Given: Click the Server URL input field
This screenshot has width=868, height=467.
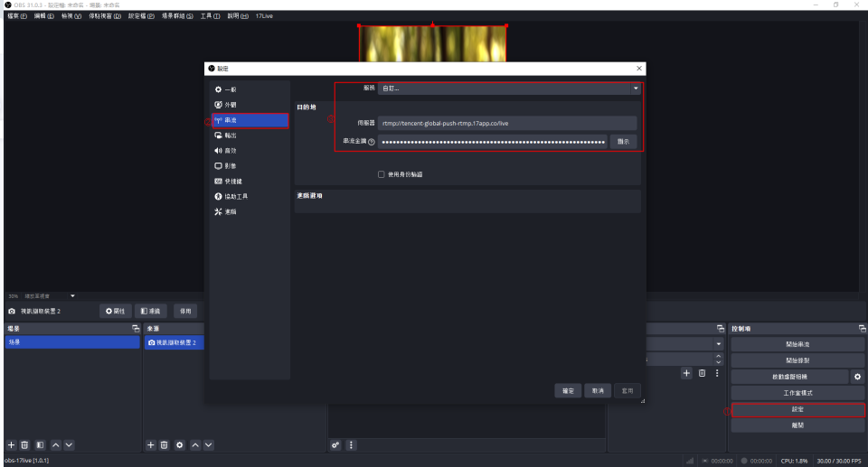Looking at the screenshot, I should click(507, 123).
